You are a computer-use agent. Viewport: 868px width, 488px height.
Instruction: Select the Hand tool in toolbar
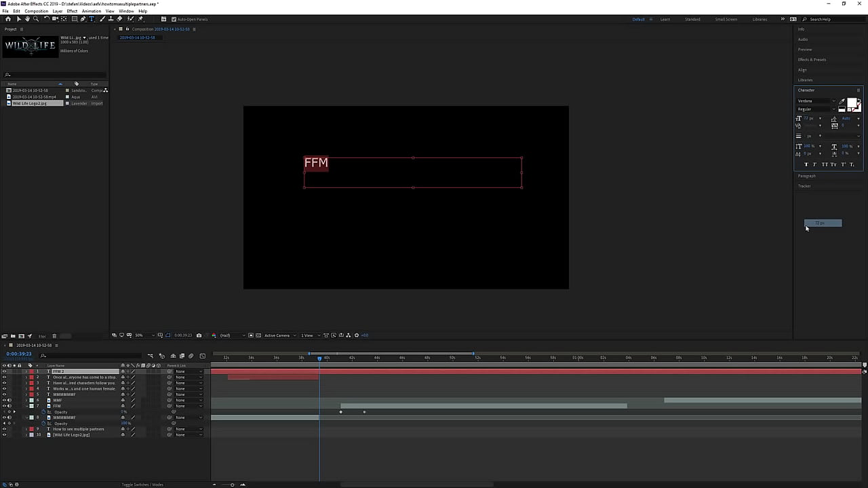coord(27,19)
